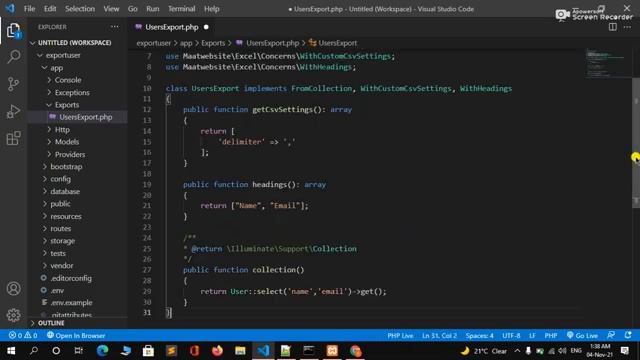Screen dimensions: 640x360
Task: Open editor More Actions ellipsis
Action: pos(627,27)
